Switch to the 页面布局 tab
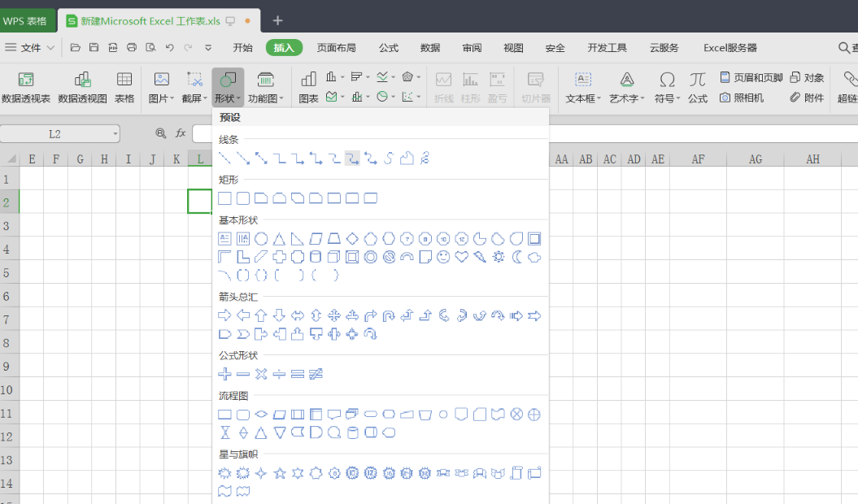Image resolution: width=858 pixels, height=504 pixels. tap(336, 48)
